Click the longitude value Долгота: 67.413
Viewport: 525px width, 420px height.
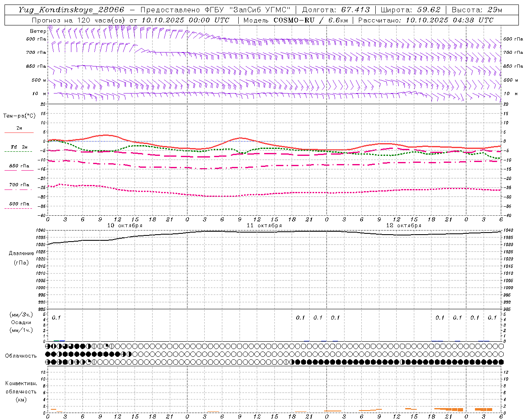(336, 10)
